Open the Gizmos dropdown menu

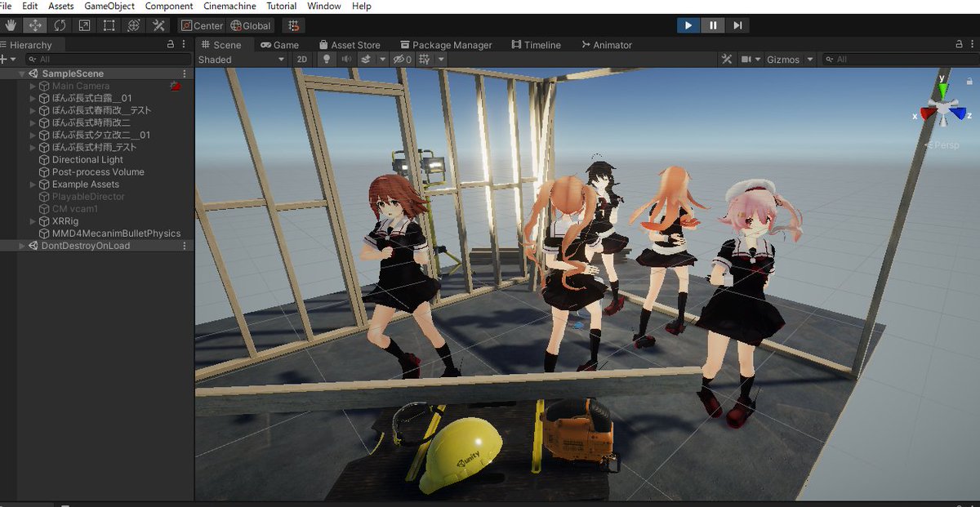788,59
